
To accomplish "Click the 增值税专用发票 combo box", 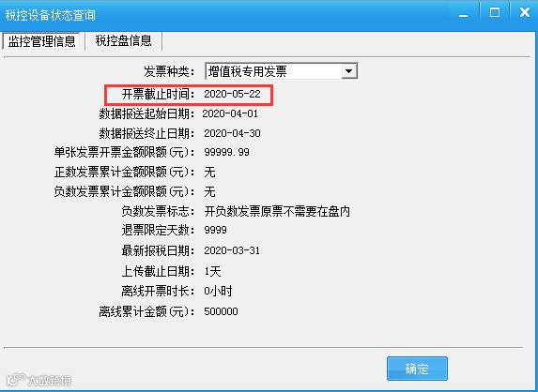I will coord(282,71).
